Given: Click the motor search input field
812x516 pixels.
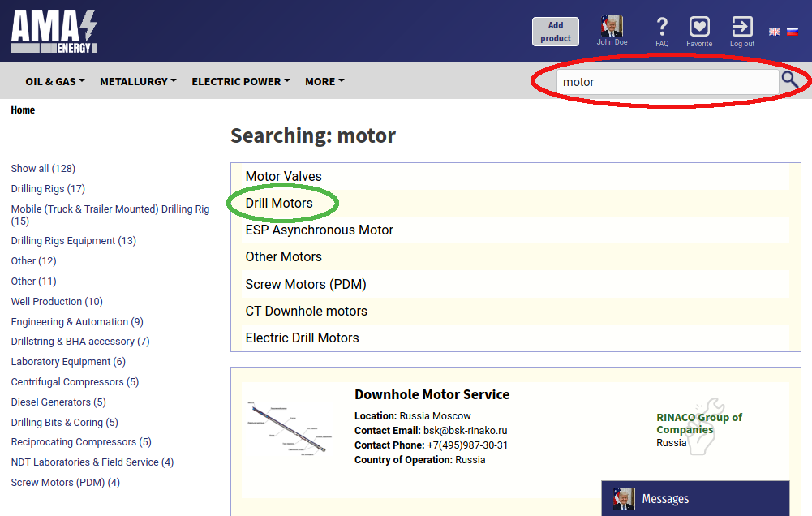Looking at the screenshot, I should [668, 82].
